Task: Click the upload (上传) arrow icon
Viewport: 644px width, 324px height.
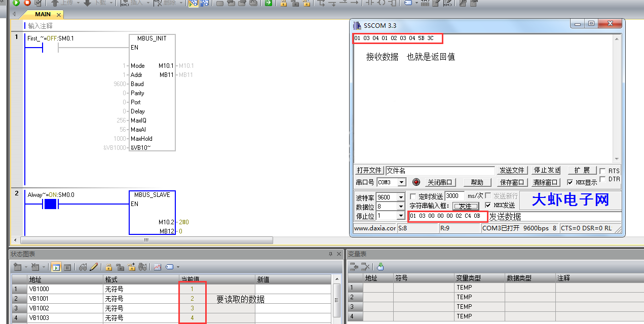Action: (x=55, y=3)
